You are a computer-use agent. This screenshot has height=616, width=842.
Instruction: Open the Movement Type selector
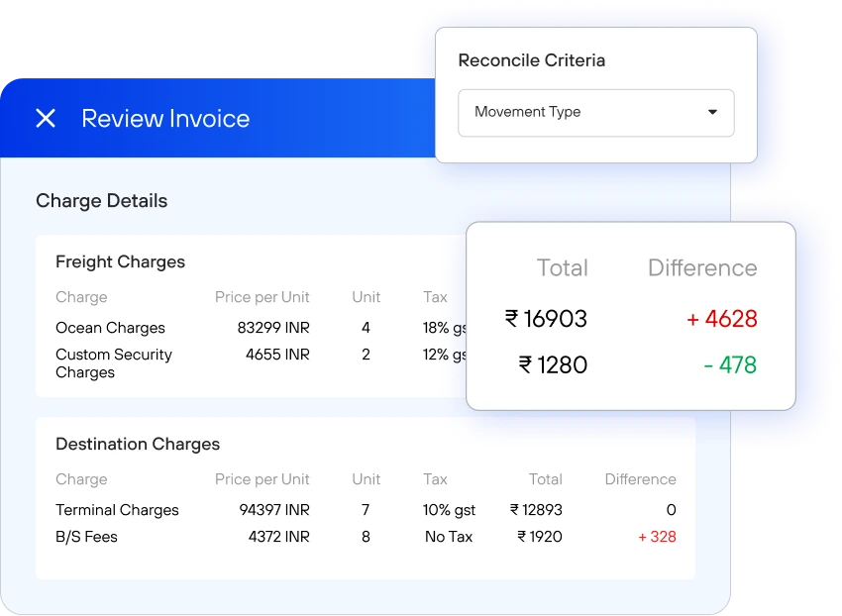click(594, 113)
